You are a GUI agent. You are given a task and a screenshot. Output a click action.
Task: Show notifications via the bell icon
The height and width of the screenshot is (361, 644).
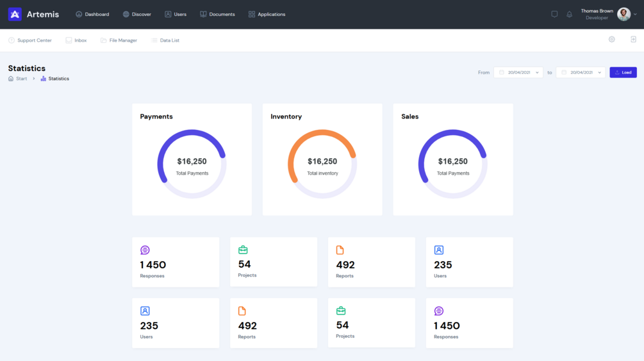coord(569,14)
